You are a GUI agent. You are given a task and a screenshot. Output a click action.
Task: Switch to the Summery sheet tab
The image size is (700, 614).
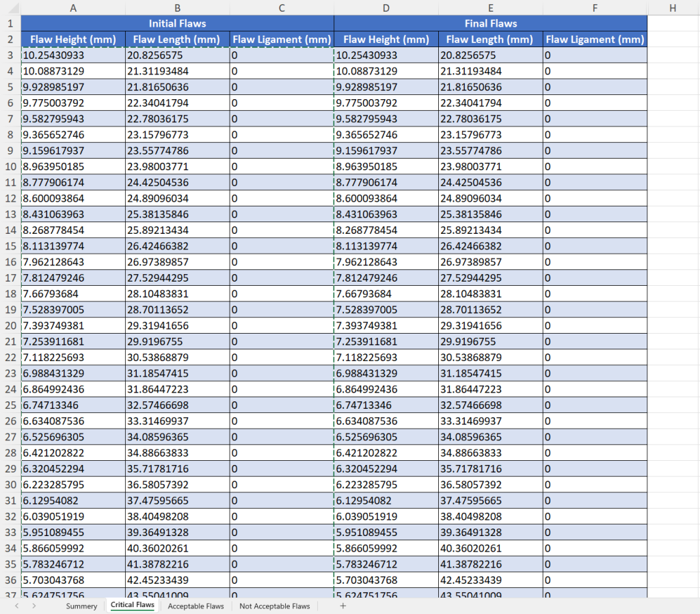click(81, 606)
